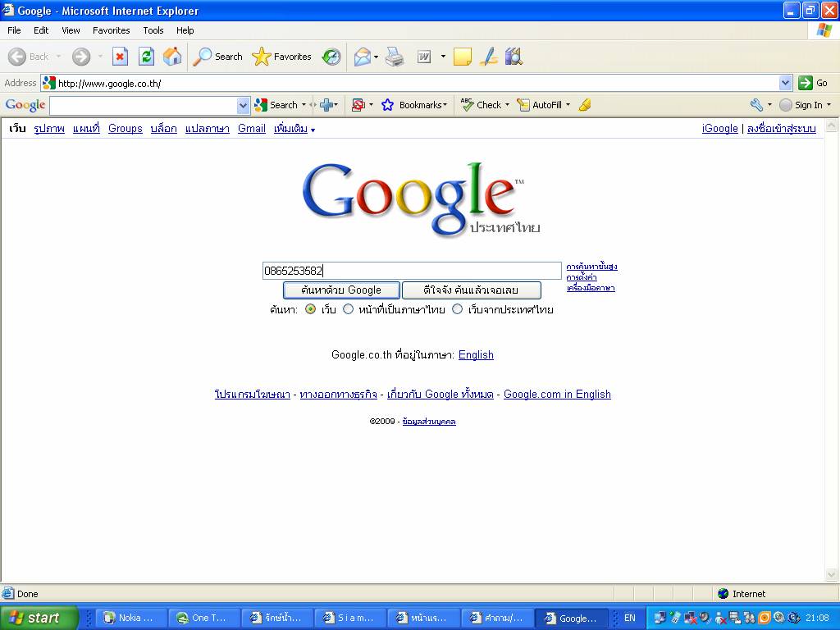This screenshot has width=840, height=630.
Task: Print the page with printer icon
Action: point(395,57)
